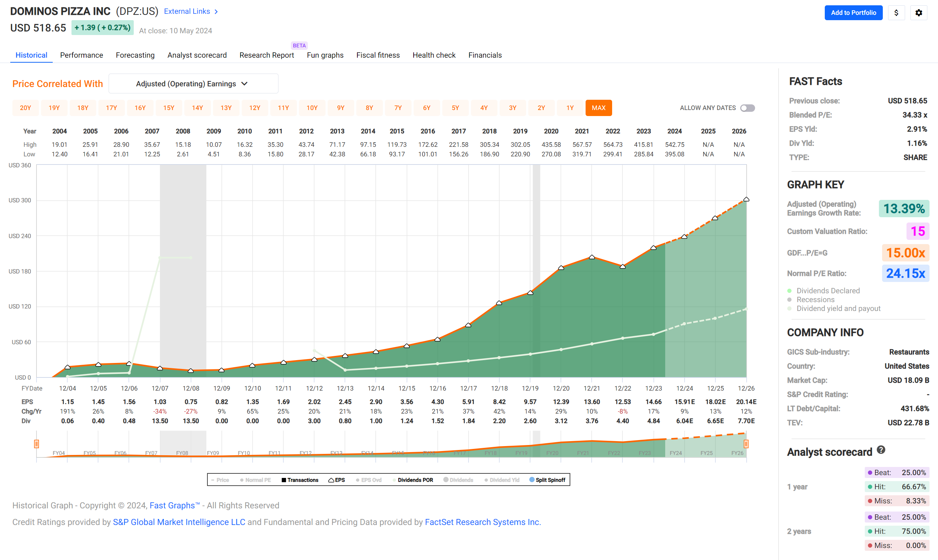Select the 15Y time range
938x560 pixels.
click(169, 108)
